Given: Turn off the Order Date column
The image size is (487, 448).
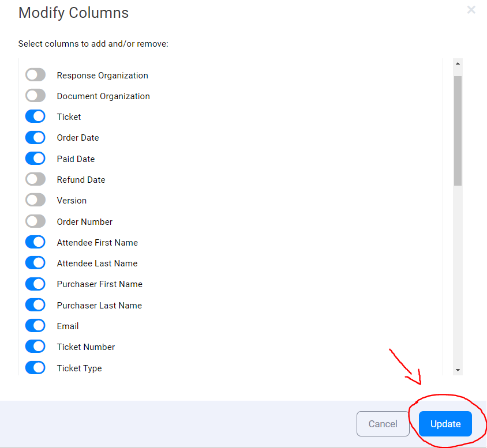Looking at the screenshot, I should [35, 137].
